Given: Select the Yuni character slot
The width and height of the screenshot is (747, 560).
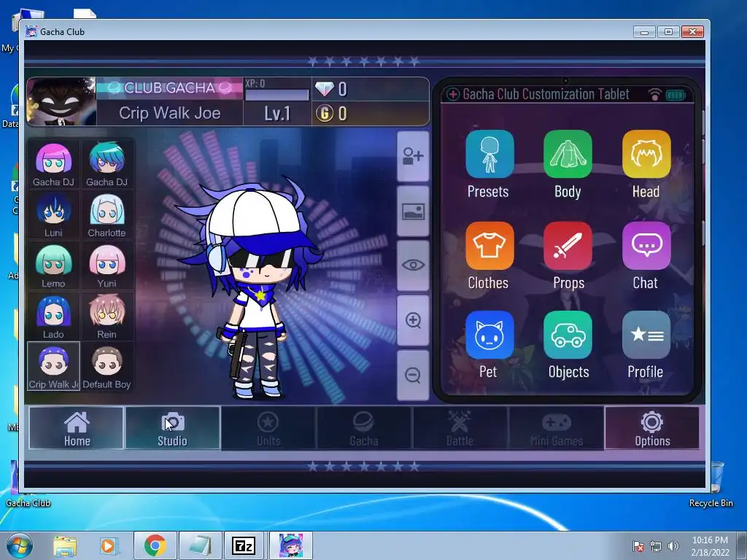Looking at the screenshot, I should pos(107,265).
